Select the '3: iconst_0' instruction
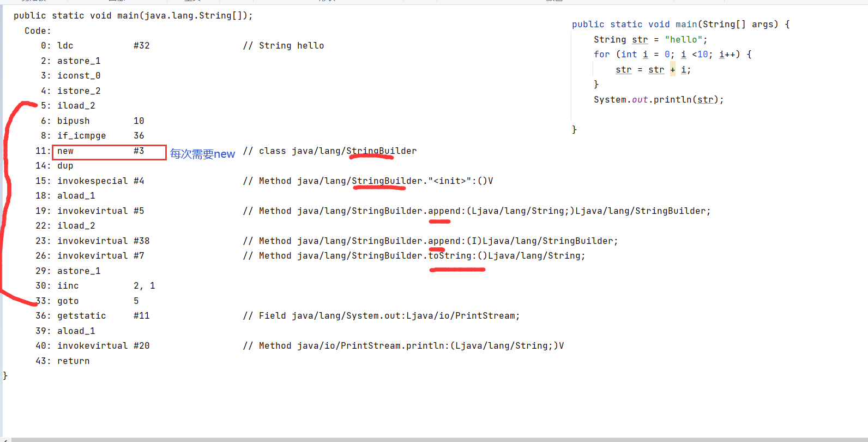 coord(71,76)
